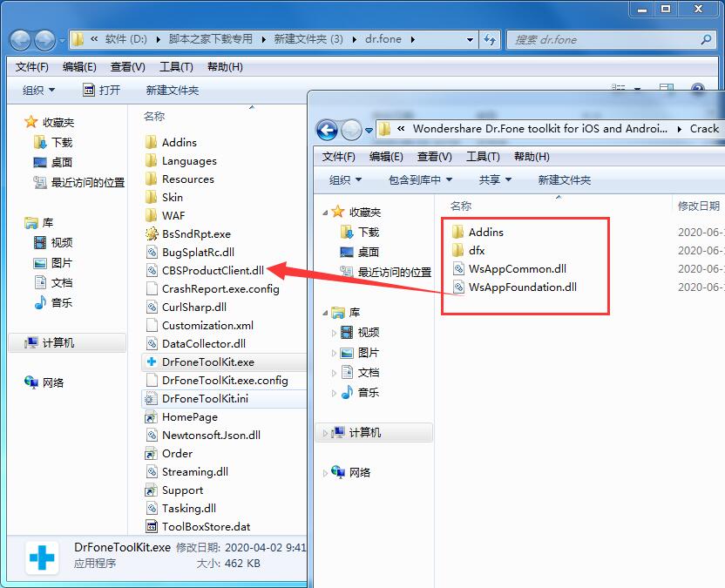Image resolution: width=725 pixels, height=588 pixels.
Task: Click the 软件 (D:) breadcrumb segment
Action: 125,39
